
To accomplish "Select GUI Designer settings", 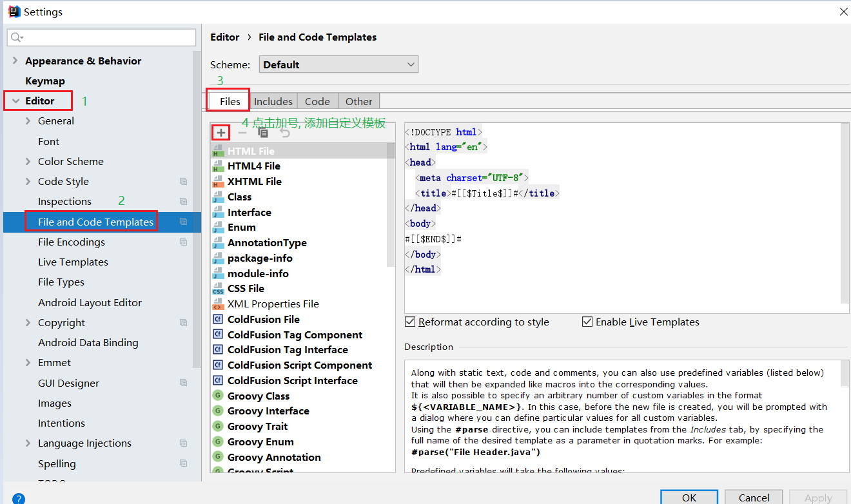I will (68, 383).
